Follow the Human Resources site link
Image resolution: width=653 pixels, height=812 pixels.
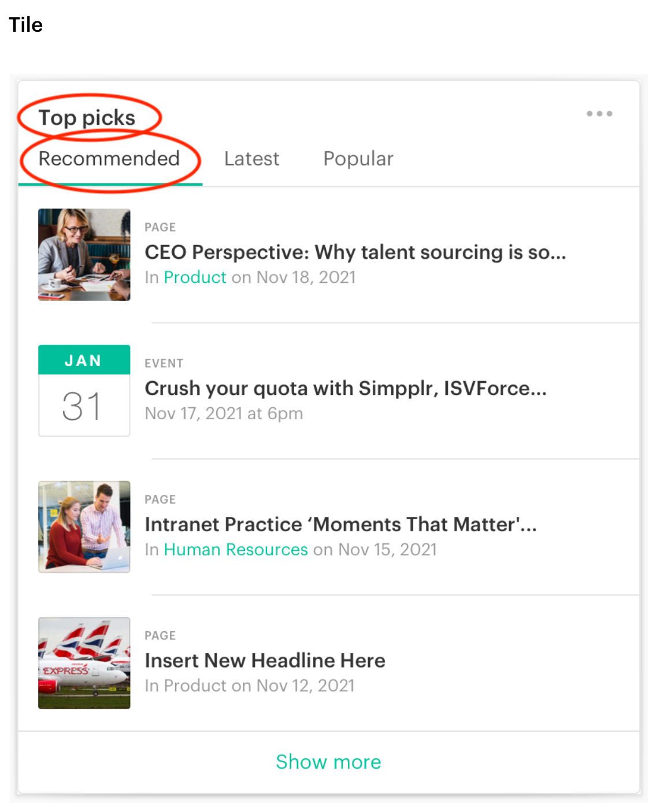pyautogui.click(x=236, y=549)
